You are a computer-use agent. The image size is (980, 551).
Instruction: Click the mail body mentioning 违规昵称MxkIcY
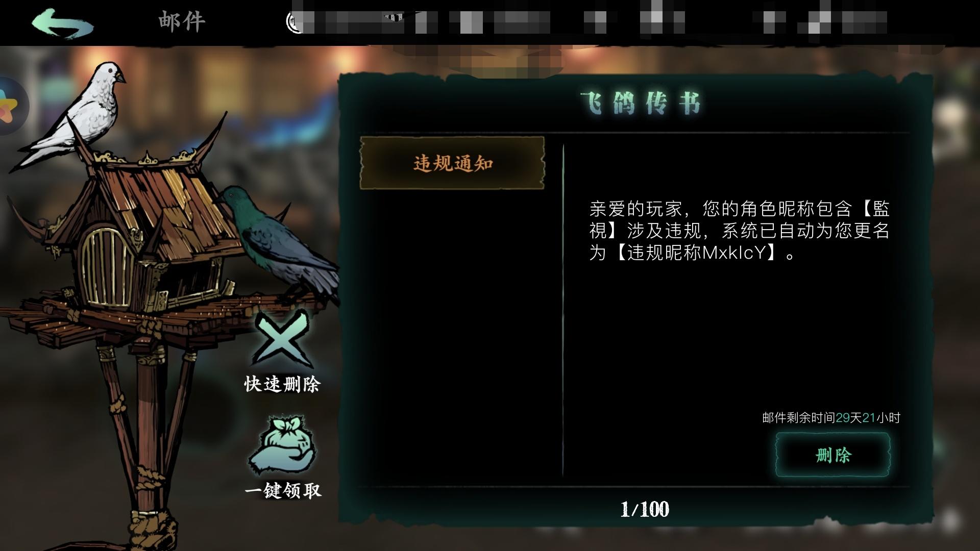(x=740, y=231)
